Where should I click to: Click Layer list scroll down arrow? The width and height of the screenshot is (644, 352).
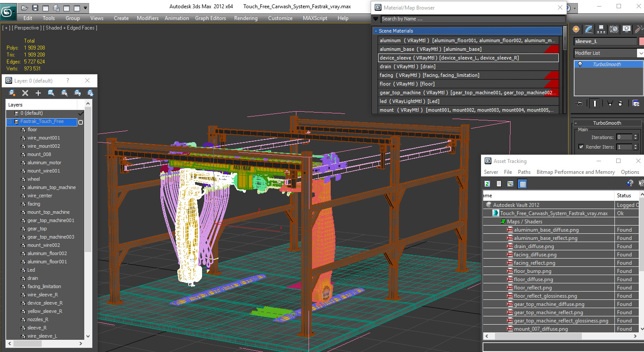click(x=88, y=336)
